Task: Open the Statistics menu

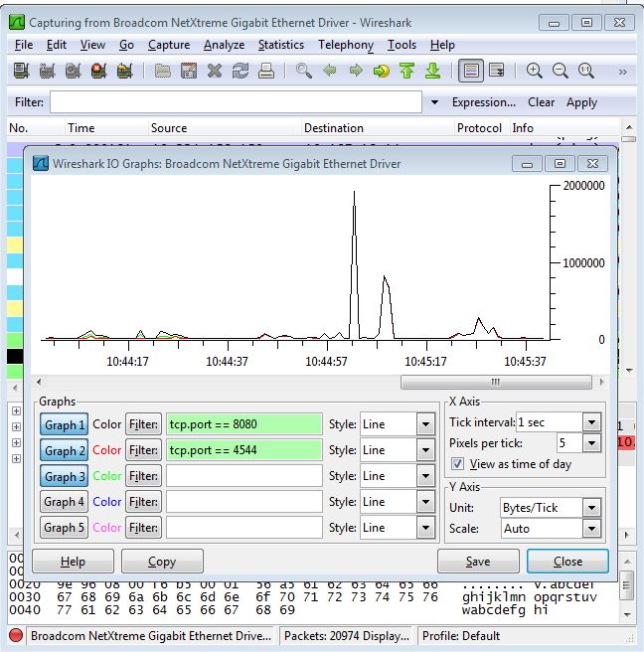Action: pos(281,45)
